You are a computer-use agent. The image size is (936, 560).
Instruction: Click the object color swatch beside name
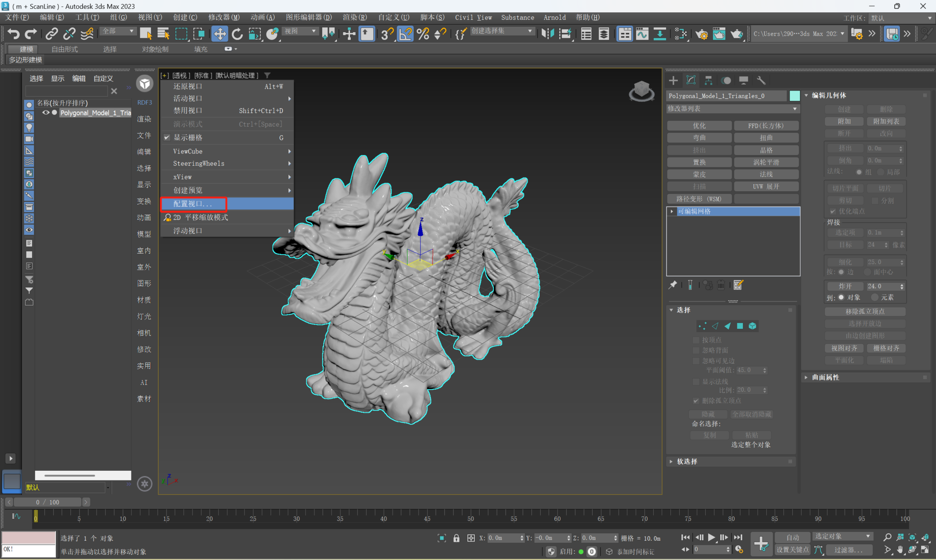(x=794, y=96)
